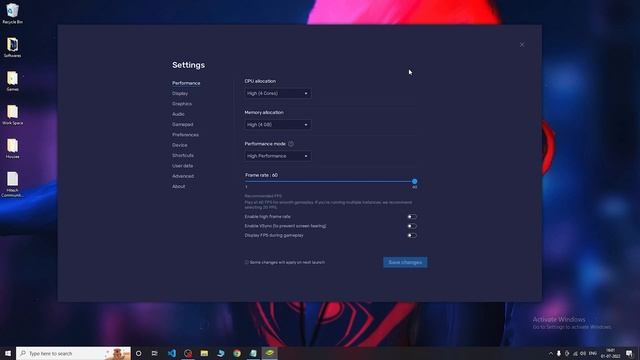Select Advanced in the settings sidebar
This screenshot has width=640, height=360.
tap(183, 176)
